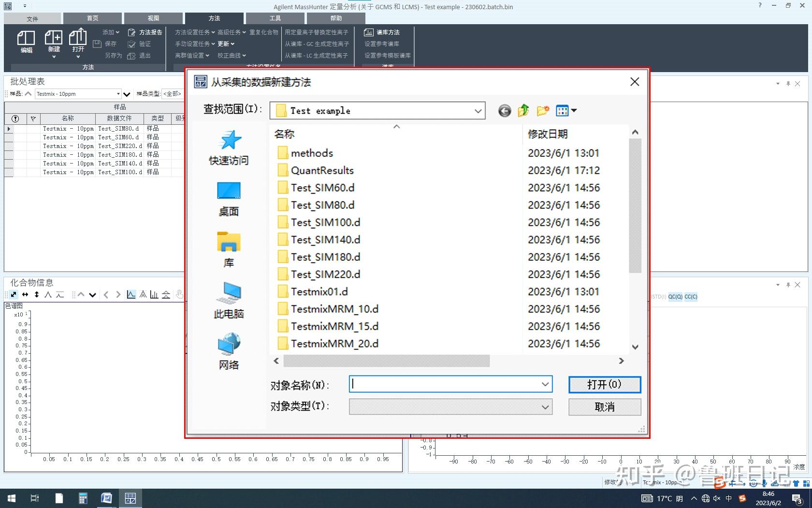Viewport: 812px width, 508px height.
Task: Expand the 方法设置任务 ribbon dropdown
Action: pyautogui.click(x=195, y=32)
